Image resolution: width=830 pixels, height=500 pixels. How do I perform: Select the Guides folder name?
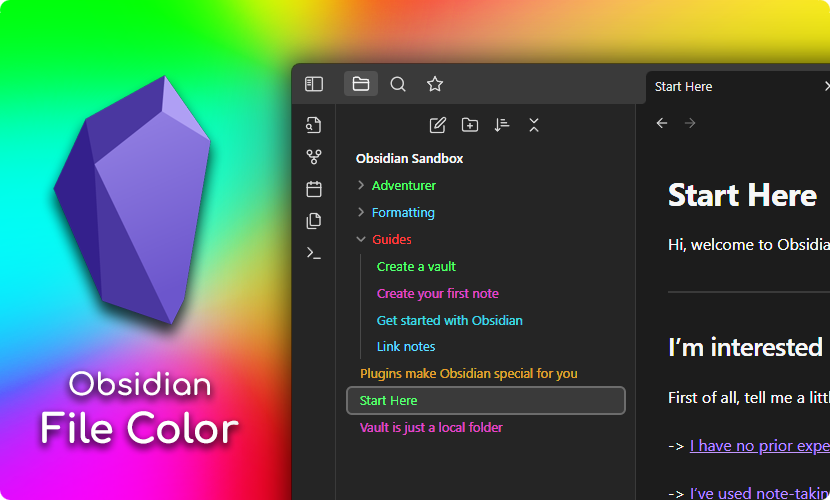click(x=392, y=240)
